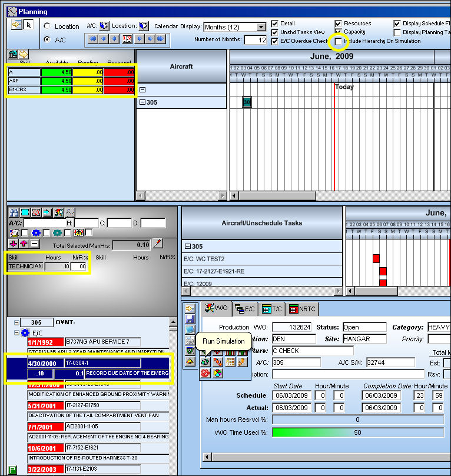This screenshot has height=476, width=451.
Task: Click the minus collapse button beside pink arrows
Action: [35, 244]
